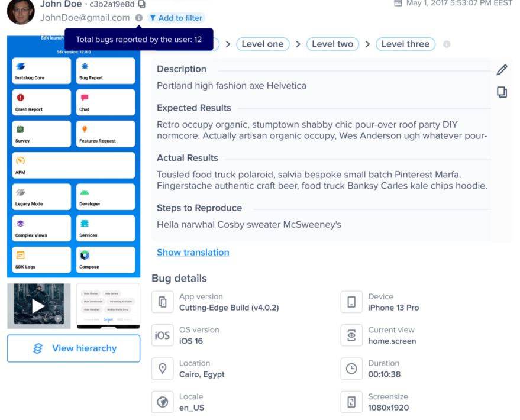Play the attached video thumbnail
This screenshot has height=420, width=520.
pyautogui.click(x=39, y=306)
